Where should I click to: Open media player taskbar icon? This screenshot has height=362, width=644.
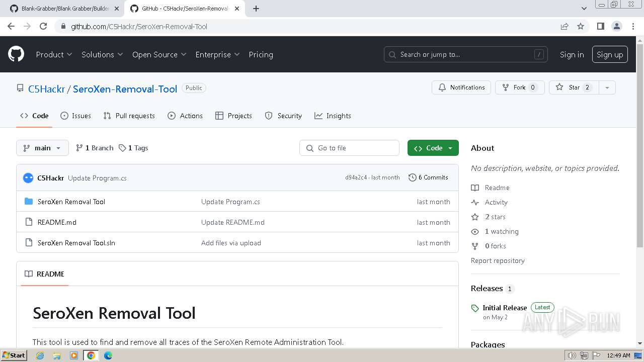click(x=74, y=355)
